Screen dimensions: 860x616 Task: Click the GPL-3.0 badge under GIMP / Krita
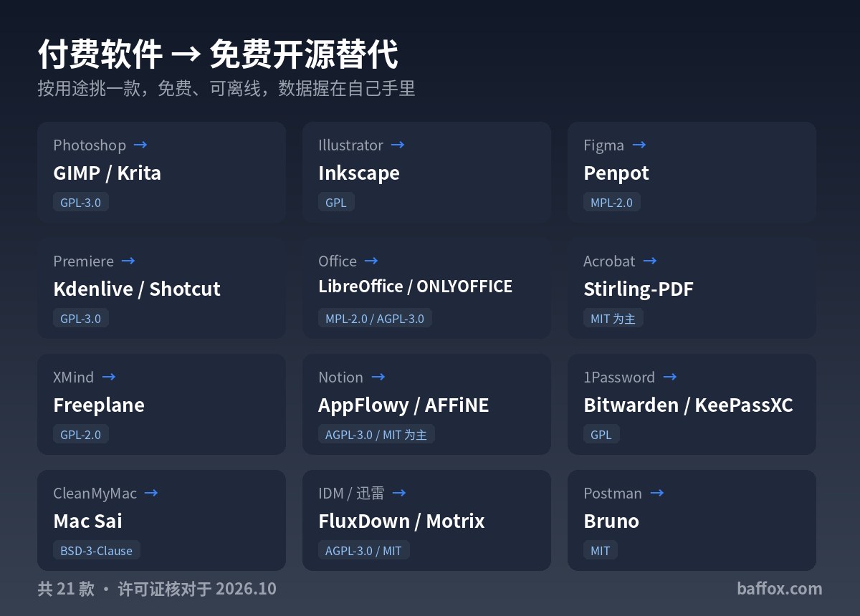(81, 202)
